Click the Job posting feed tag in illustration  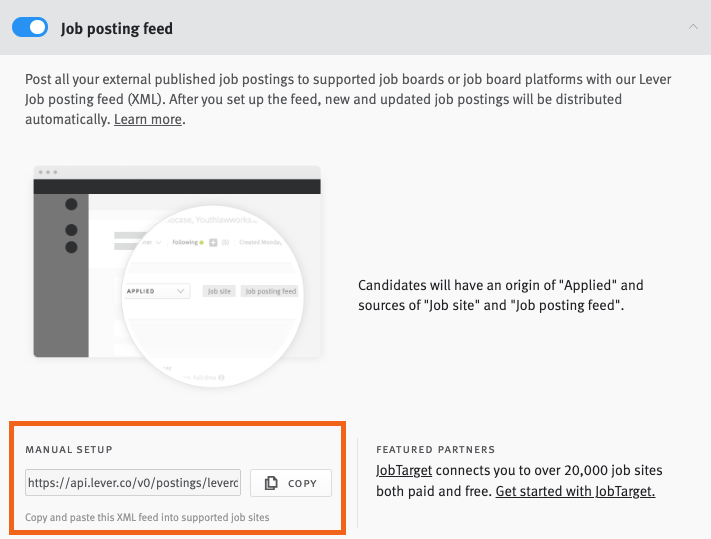point(270,291)
